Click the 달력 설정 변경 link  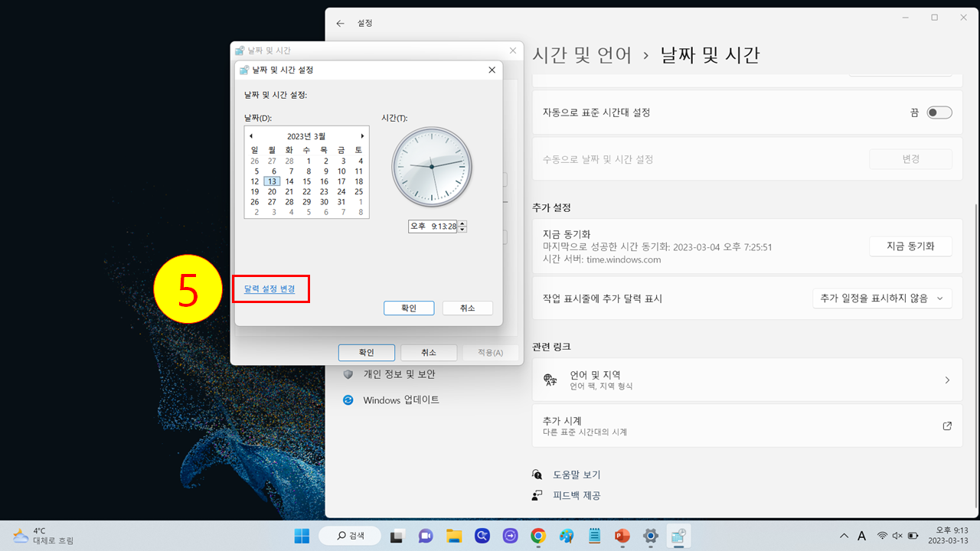click(x=271, y=289)
